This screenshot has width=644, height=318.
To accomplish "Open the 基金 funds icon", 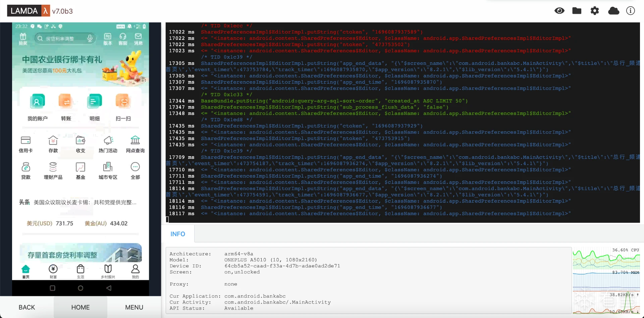I will [x=80, y=171].
